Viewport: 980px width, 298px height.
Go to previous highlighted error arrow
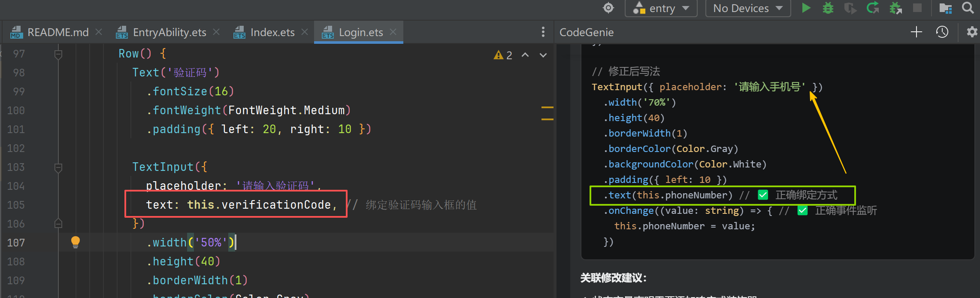(x=525, y=55)
